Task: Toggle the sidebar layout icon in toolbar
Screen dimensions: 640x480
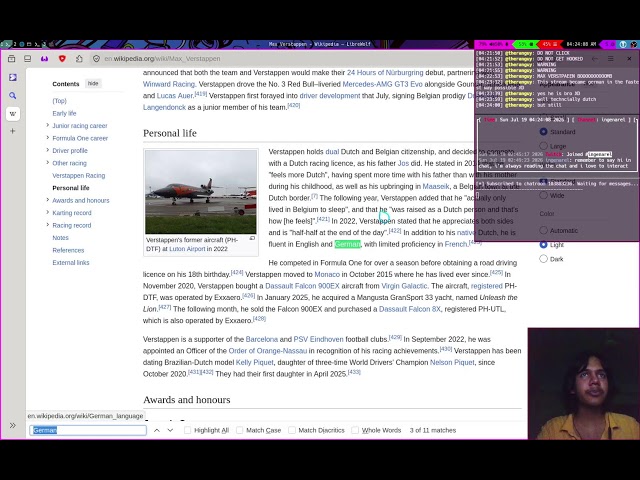Action: 27,59
